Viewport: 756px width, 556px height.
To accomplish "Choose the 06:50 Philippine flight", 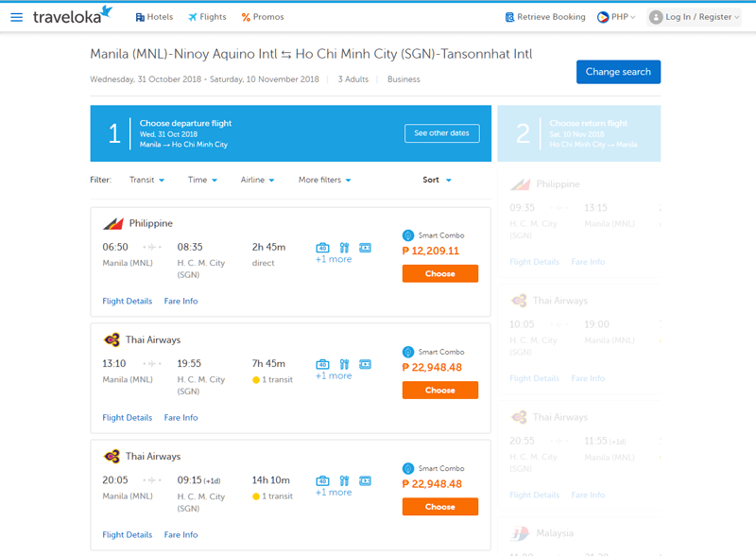I will point(440,273).
